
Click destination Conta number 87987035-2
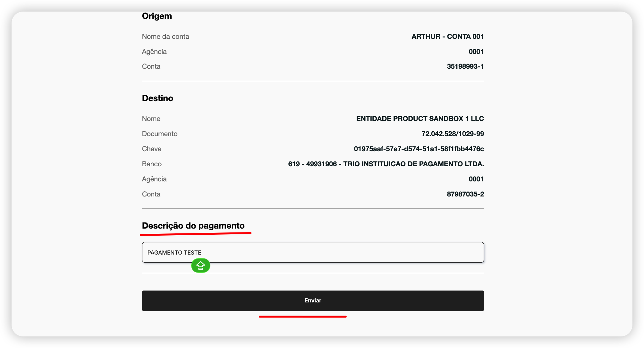(x=465, y=194)
